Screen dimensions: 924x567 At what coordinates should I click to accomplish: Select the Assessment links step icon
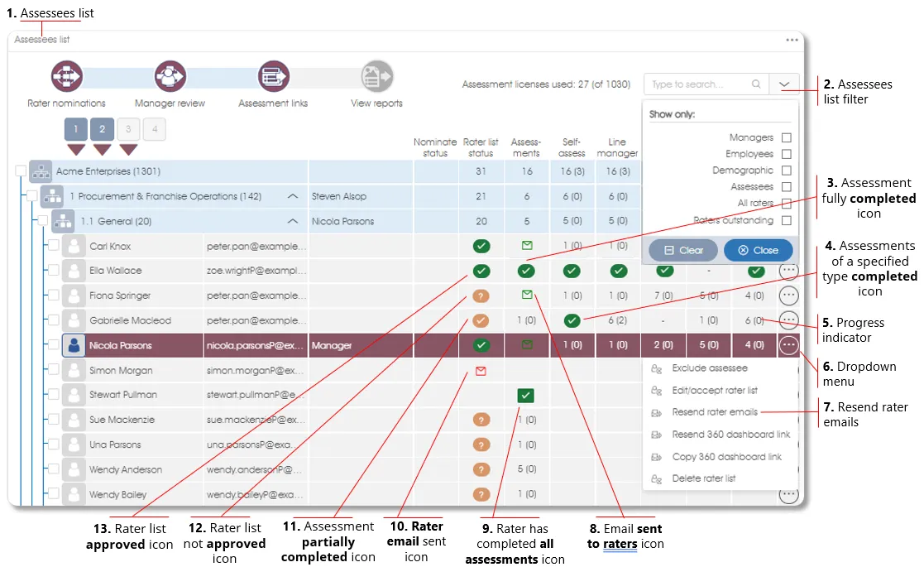click(x=273, y=77)
